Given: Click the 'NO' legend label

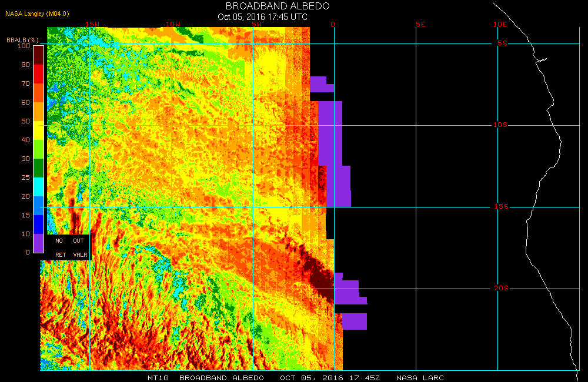Looking at the screenshot, I should (59, 241).
